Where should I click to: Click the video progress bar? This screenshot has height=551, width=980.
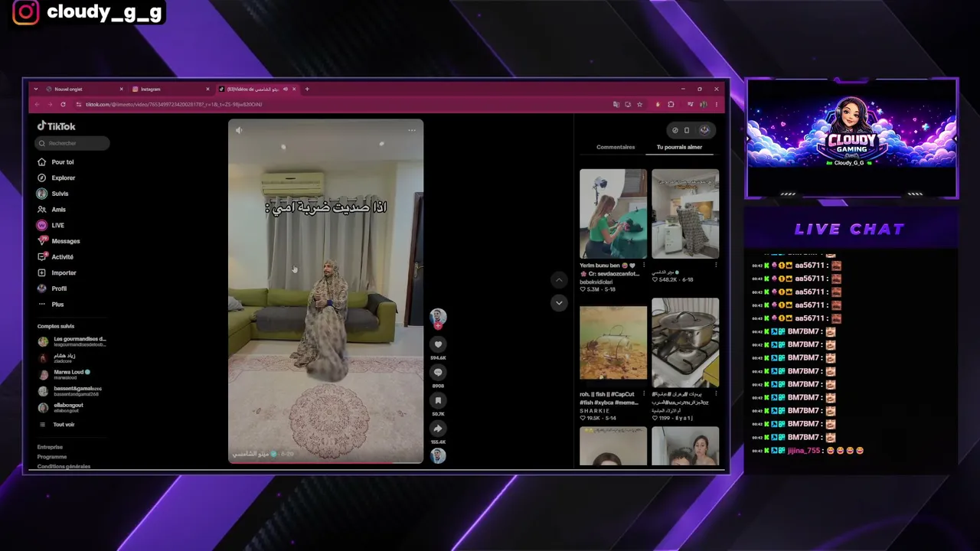[325, 462]
